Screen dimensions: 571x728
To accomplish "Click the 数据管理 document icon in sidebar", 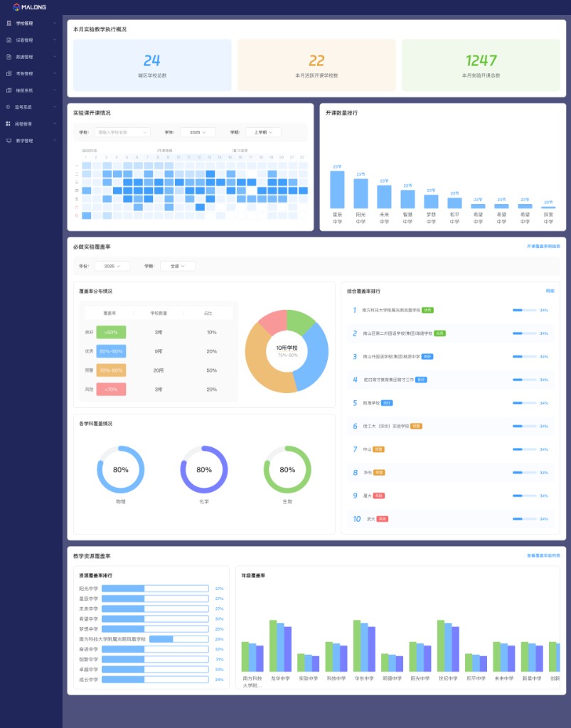I will 9,57.
